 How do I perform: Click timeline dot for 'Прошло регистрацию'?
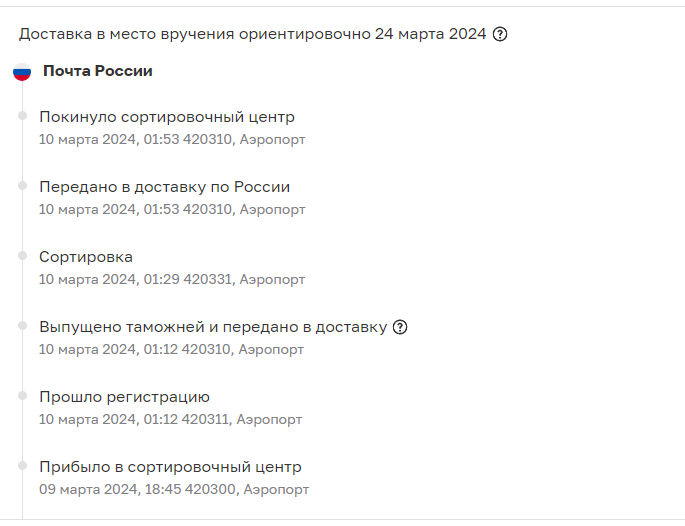click(x=22, y=395)
